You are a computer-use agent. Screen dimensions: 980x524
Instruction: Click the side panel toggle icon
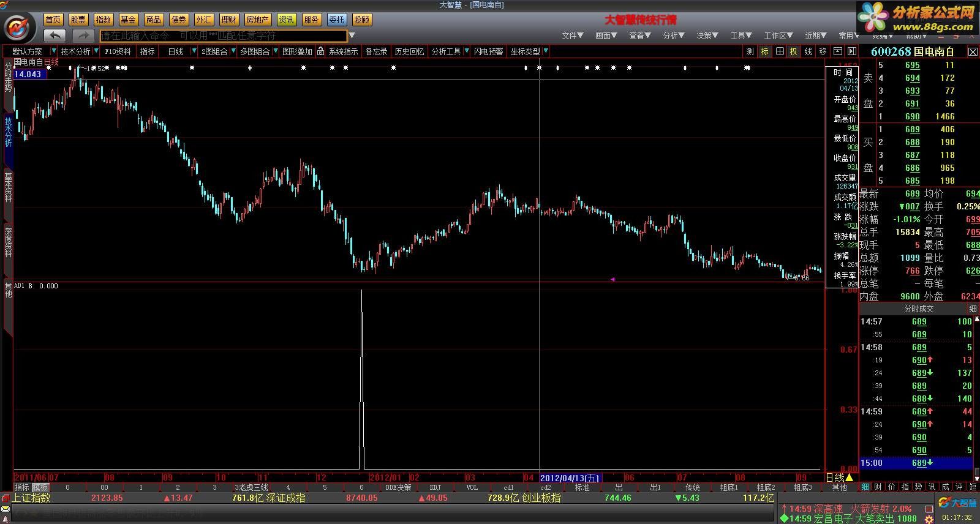tap(851, 51)
